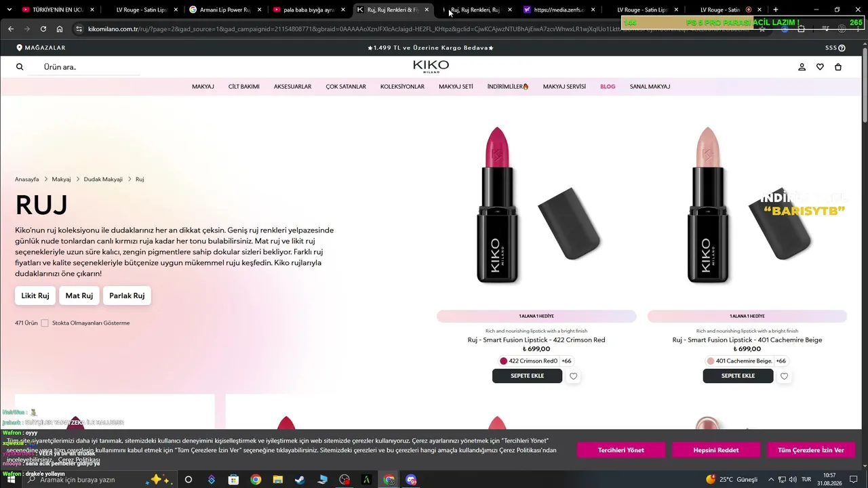Open the wishlist heart icon in header
Screen dimensions: 868x488
(x=820, y=67)
